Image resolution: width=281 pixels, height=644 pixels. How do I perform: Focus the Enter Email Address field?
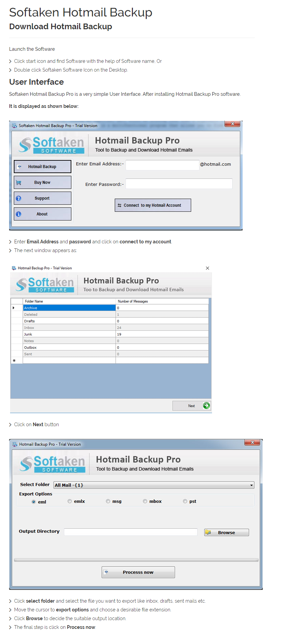pyautogui.click(x=163, y=165)
